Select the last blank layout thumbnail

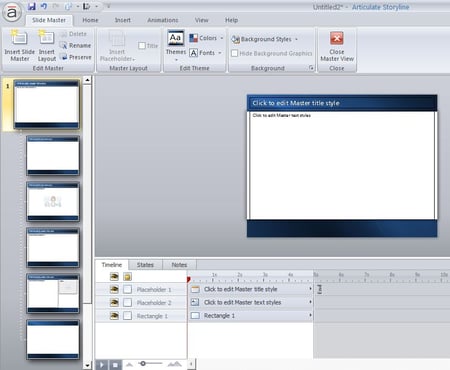click(53, 339)
